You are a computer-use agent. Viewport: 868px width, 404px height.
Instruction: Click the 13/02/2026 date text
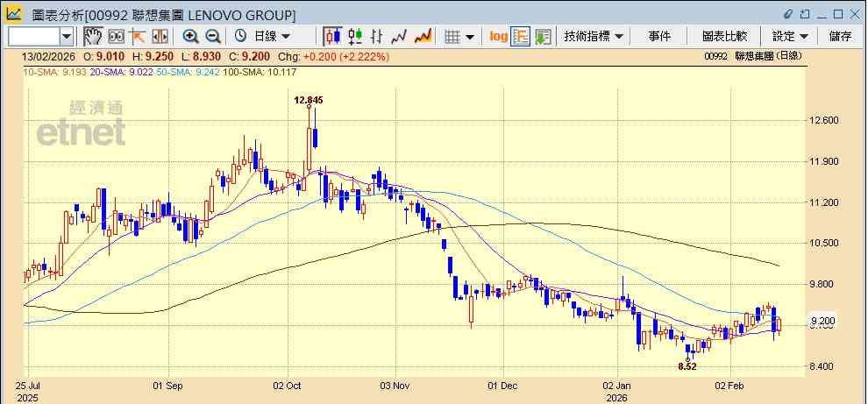48,56
